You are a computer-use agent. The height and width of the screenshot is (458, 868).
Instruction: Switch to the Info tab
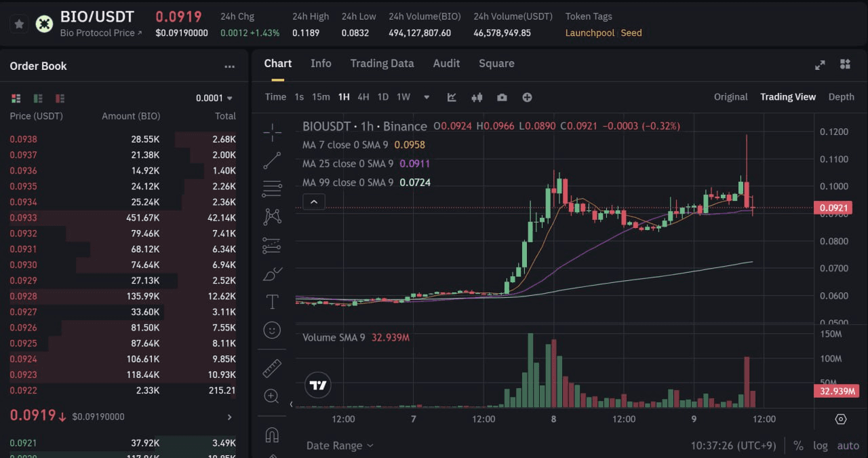click(x=321, y=63)
